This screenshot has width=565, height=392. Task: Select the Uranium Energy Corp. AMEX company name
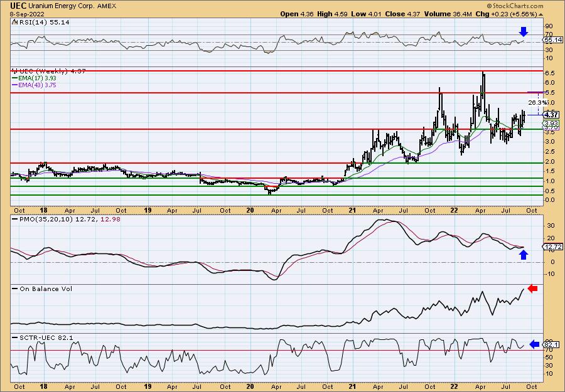72,6
